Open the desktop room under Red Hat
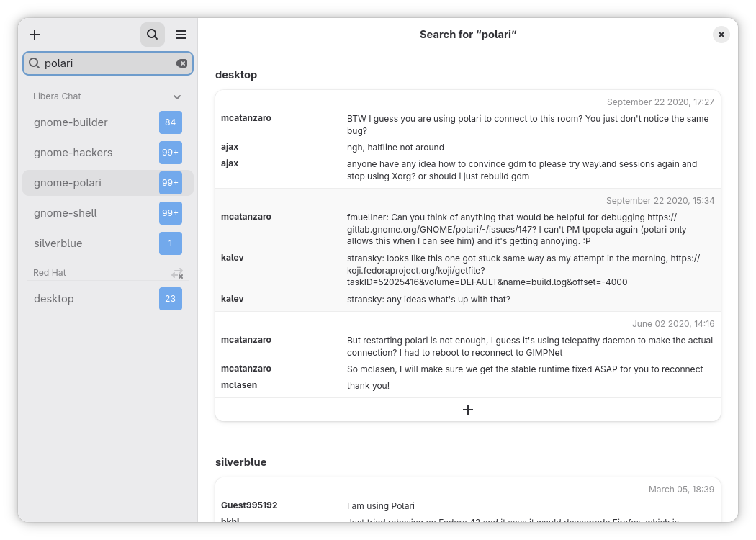This screenshot has width=756, height=540. tap(54, 299)
